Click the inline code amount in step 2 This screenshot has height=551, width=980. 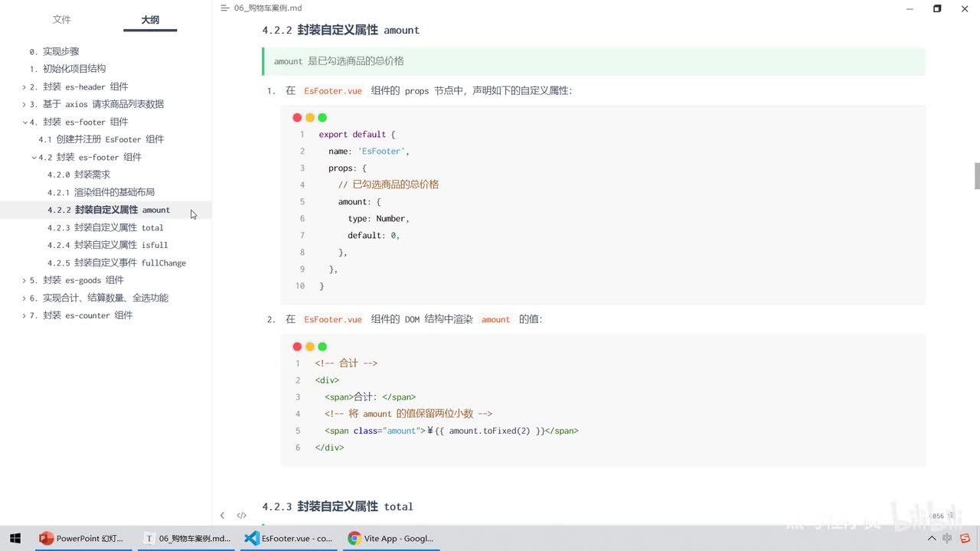pyautogui.click(x=495, y=319)
